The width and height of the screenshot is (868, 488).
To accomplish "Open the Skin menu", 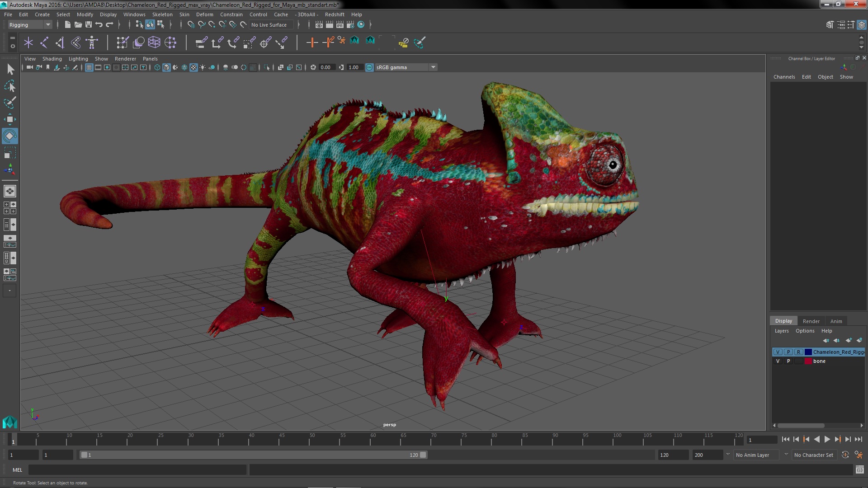I will (184, 14).
